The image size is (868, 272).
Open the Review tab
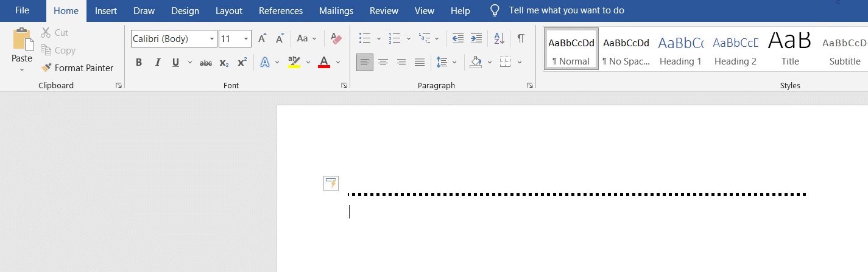click(384, 10)
